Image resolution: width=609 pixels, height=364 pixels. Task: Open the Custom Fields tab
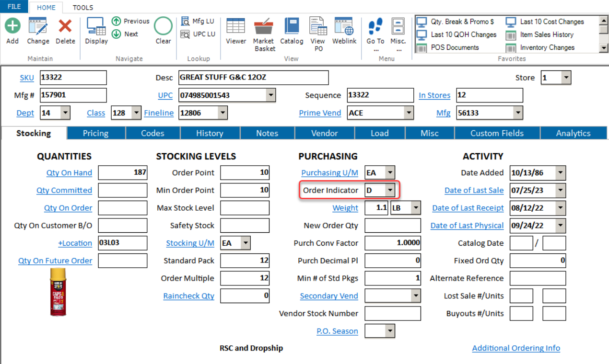point(497,133)
